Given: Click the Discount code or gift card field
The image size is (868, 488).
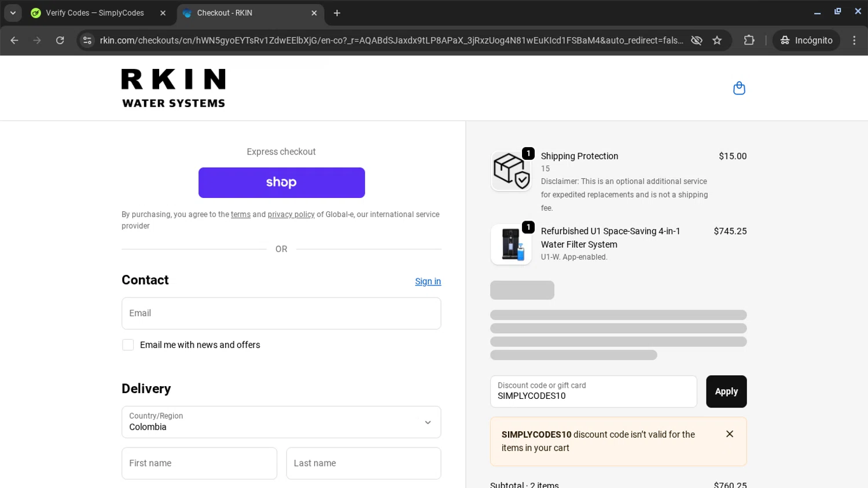Looking at the screenshot, I should 594,391.
